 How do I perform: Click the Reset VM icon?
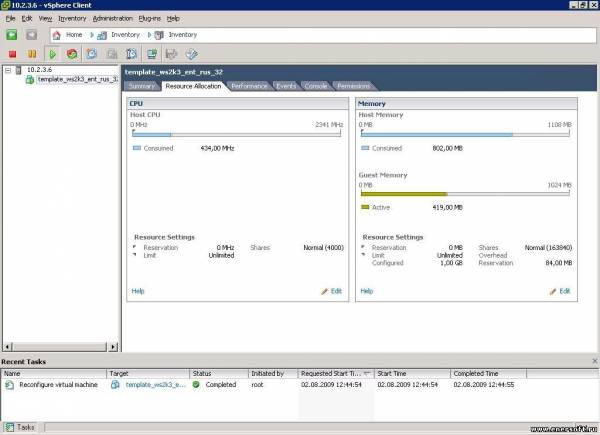[x=72, y=54]
